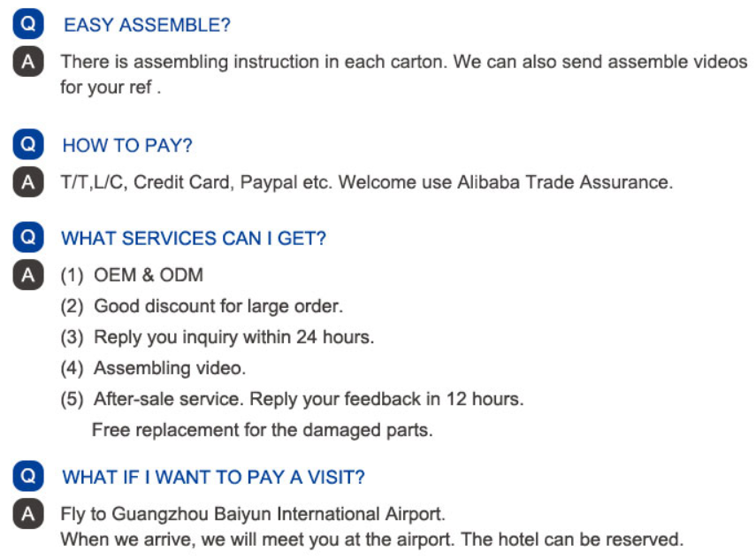756x560 pixels.
Task: Click the Alibaba Trade Assurance text
Action: point(564,182)
